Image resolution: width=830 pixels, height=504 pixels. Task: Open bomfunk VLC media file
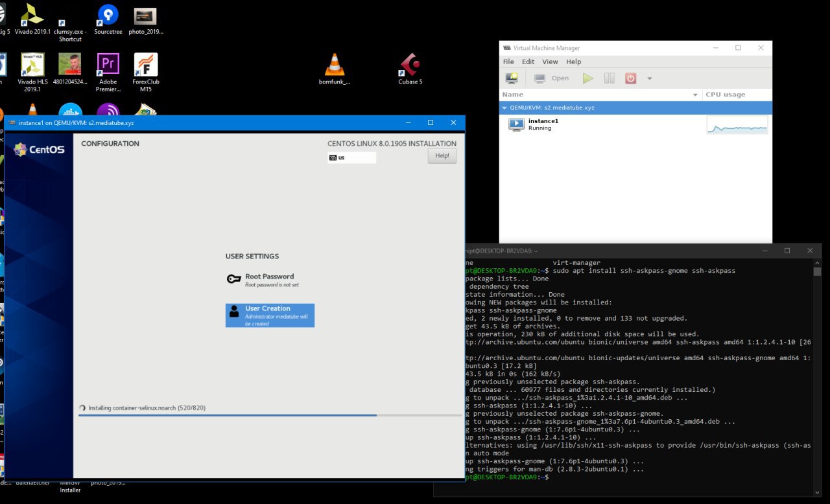click(335, 69)
